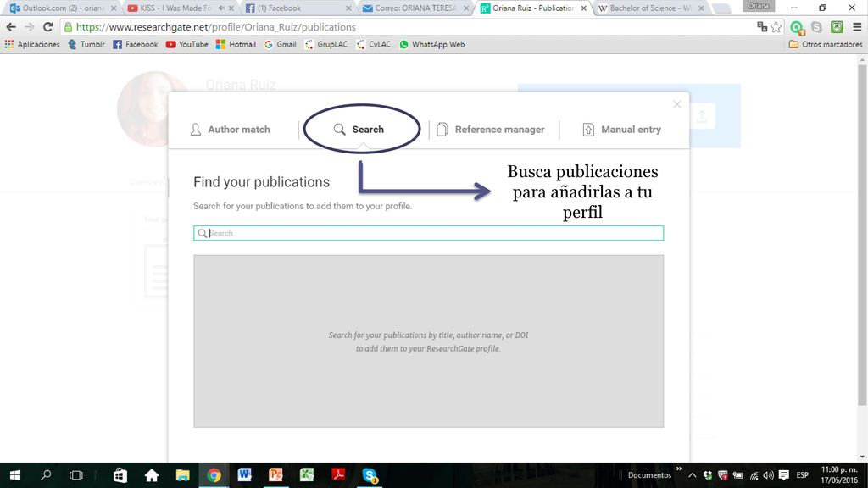This screenshot has width=868, height=488.
Task: Open the Windows Store taskbar icon
Action: click(x=120, y=475)
